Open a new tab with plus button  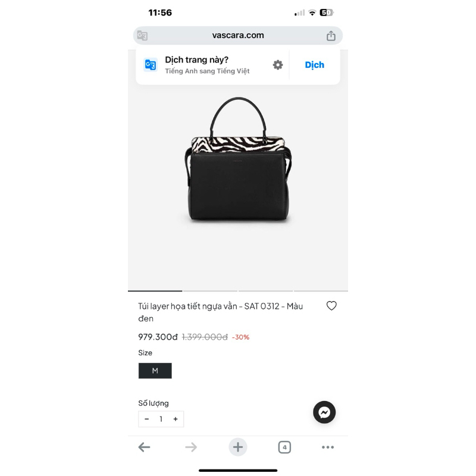237,447
